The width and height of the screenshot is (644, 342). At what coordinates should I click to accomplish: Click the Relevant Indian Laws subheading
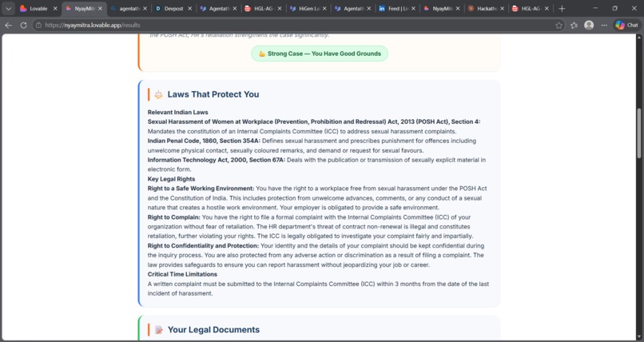click(x=178, y=112)
